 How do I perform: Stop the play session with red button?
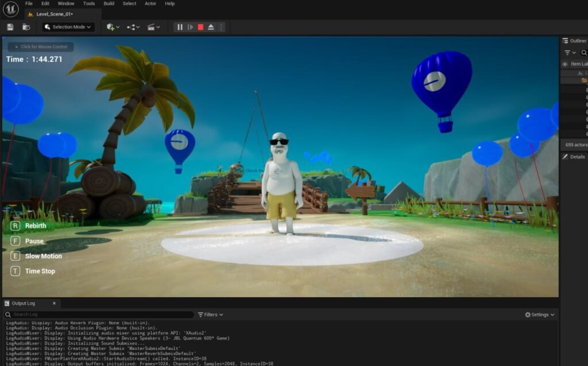pos(200,27)
